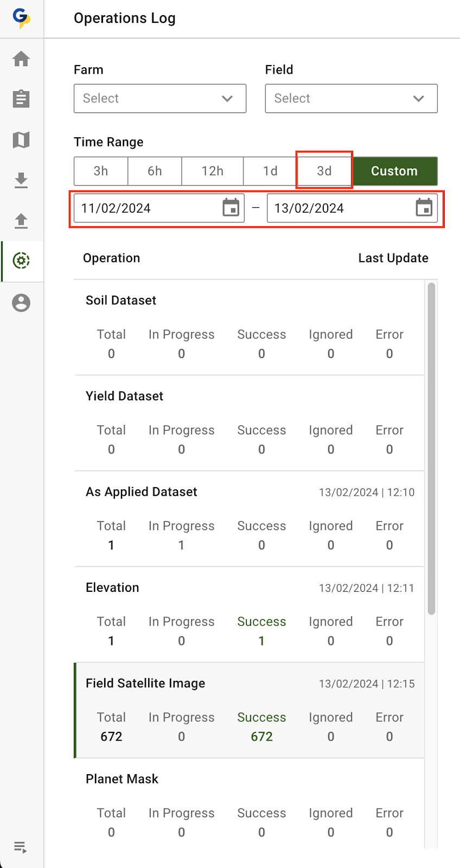Viewport: 460px width, 868px height.
Task: Open the map icon in sidebar
Action: point(21,140)
